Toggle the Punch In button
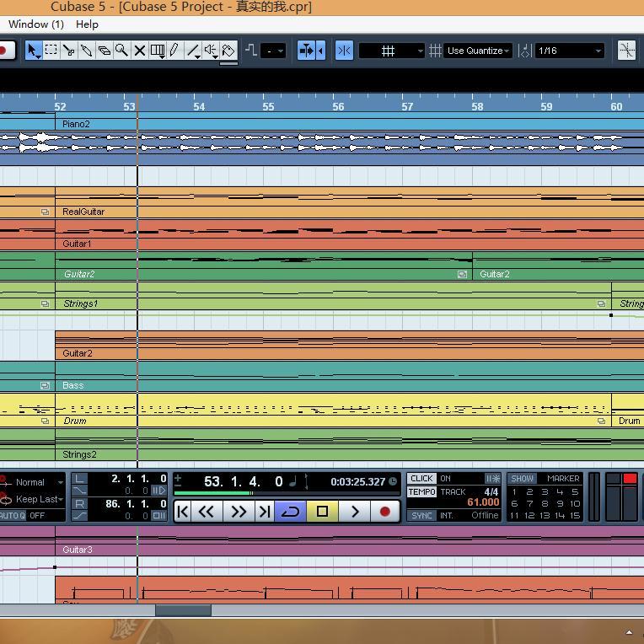 (80, 491)
